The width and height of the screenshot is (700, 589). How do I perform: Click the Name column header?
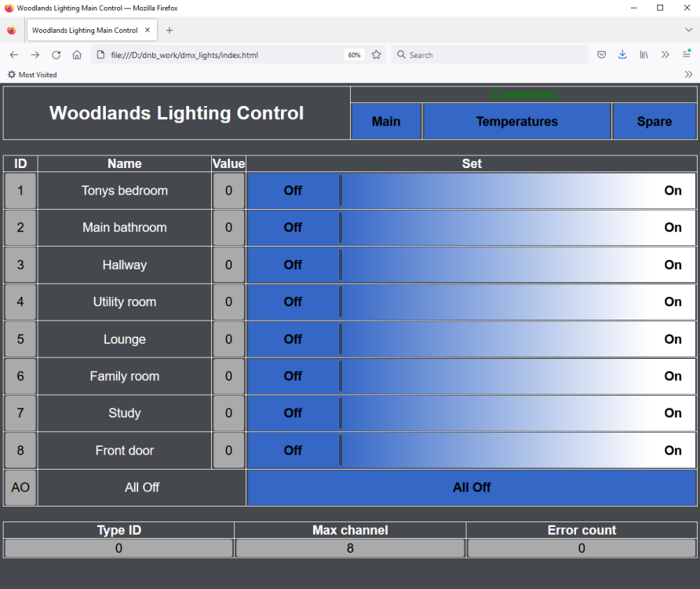coord(125,163)
